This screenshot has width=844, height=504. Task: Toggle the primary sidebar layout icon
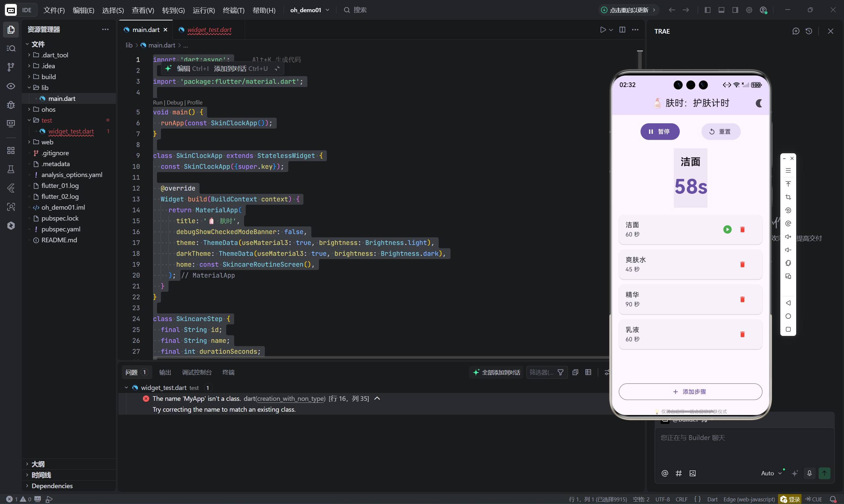[707, 10]
